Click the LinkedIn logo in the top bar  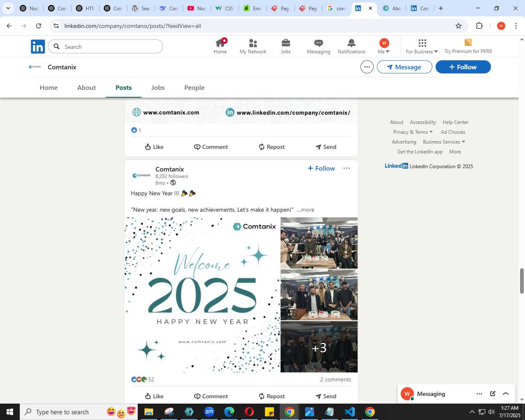pos(38,47)
